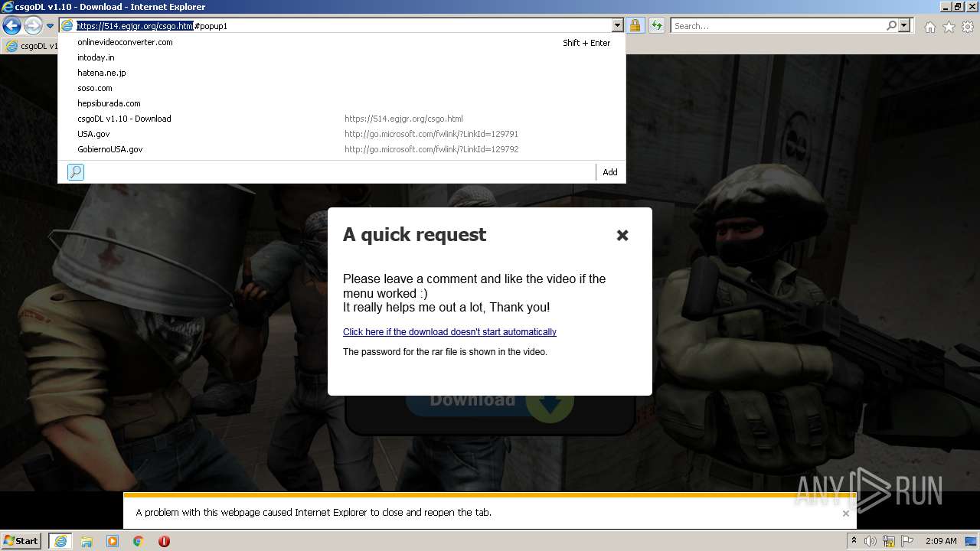Click the Forward navigation arrow

pyautogui.click(x=33, y=26)
